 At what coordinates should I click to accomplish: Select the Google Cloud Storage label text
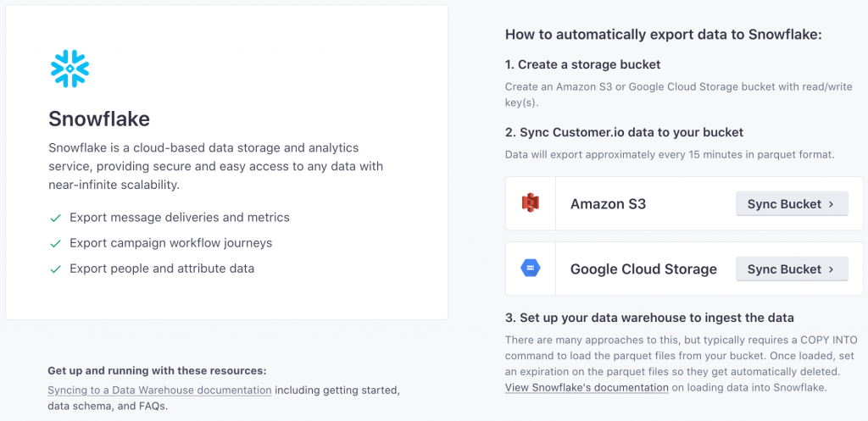click(x=643, y=269)
